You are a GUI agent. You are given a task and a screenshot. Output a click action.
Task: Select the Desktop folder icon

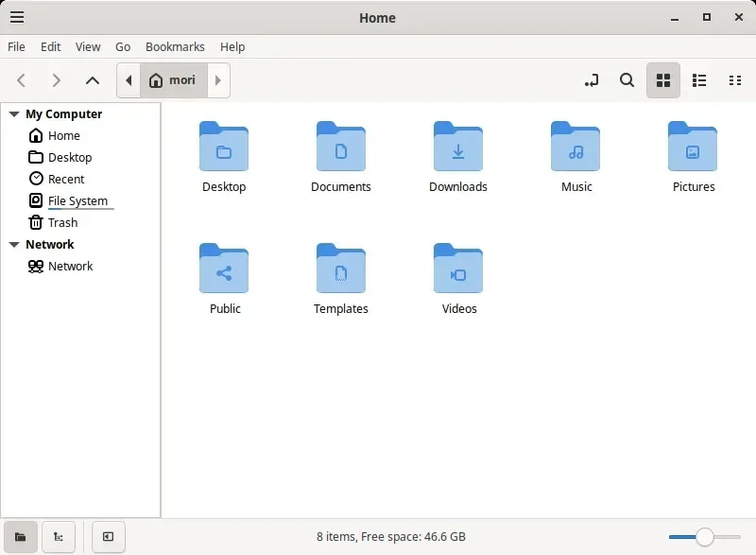click(x=224, y=147)
